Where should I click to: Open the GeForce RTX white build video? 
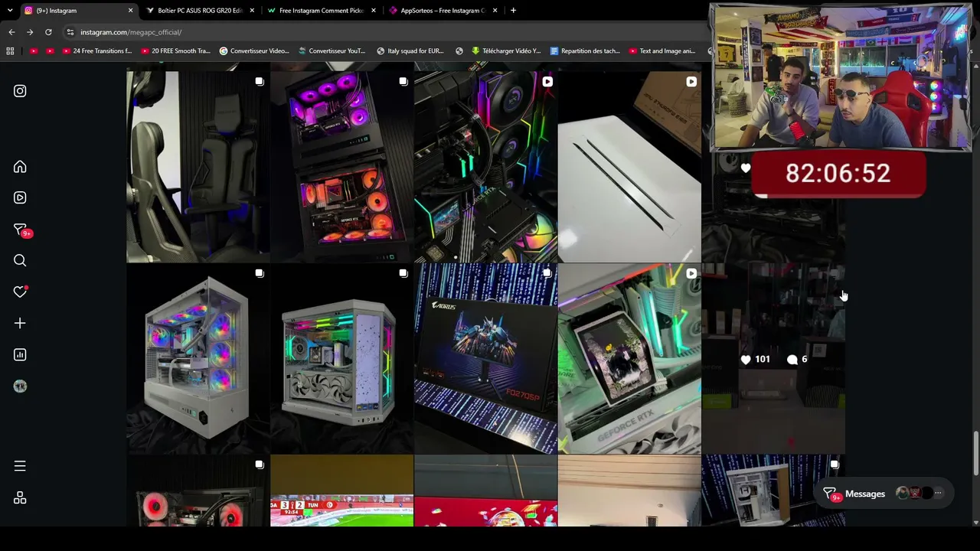[x=629, y=359]
